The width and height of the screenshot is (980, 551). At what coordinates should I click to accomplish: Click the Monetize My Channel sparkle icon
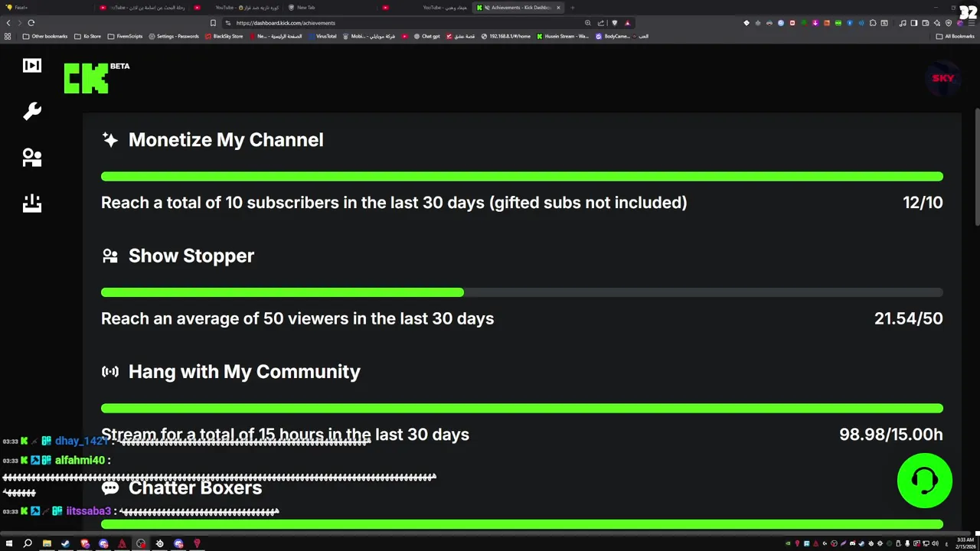(x=110, y=140)
